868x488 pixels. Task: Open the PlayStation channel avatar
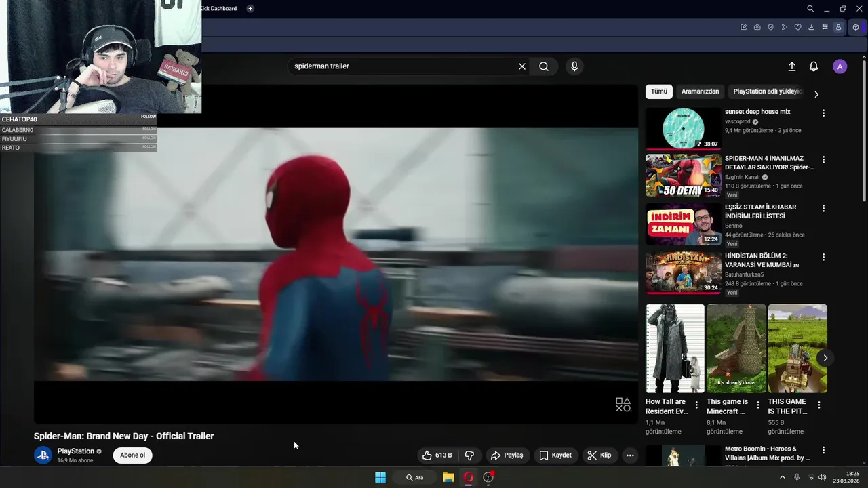click(43, 455)
